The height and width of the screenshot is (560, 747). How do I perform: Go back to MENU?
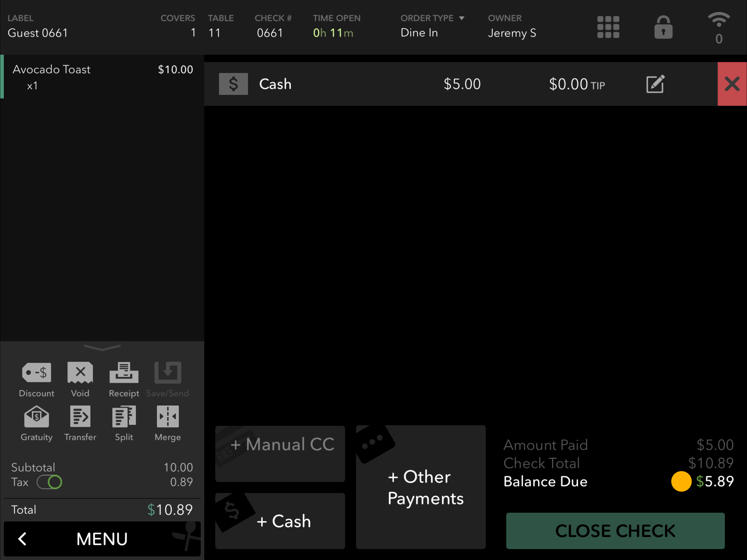pos(102,539)
